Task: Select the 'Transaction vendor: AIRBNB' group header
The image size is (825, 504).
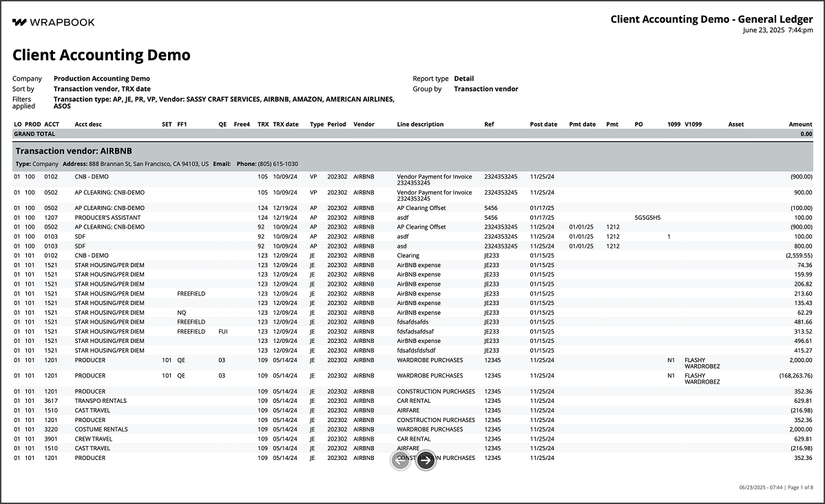Action: (x=74, y=151)
